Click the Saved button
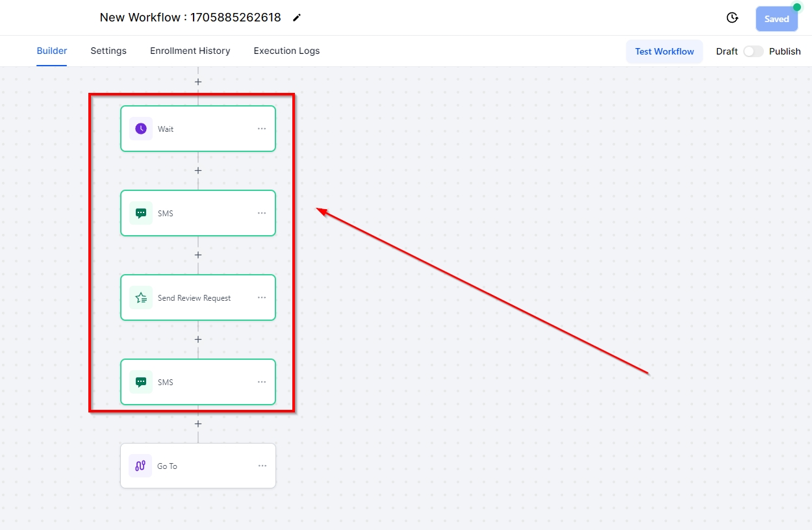 click(x=776, y=19)
